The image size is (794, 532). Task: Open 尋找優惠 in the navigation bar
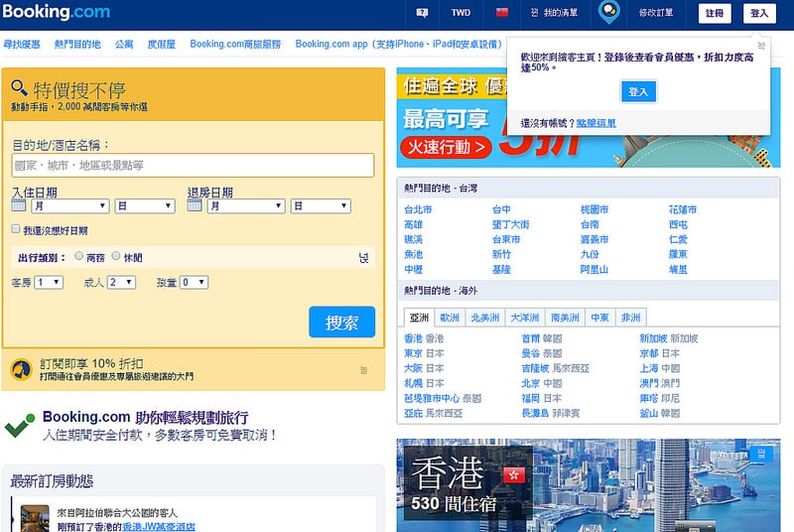tap(22, 45)
